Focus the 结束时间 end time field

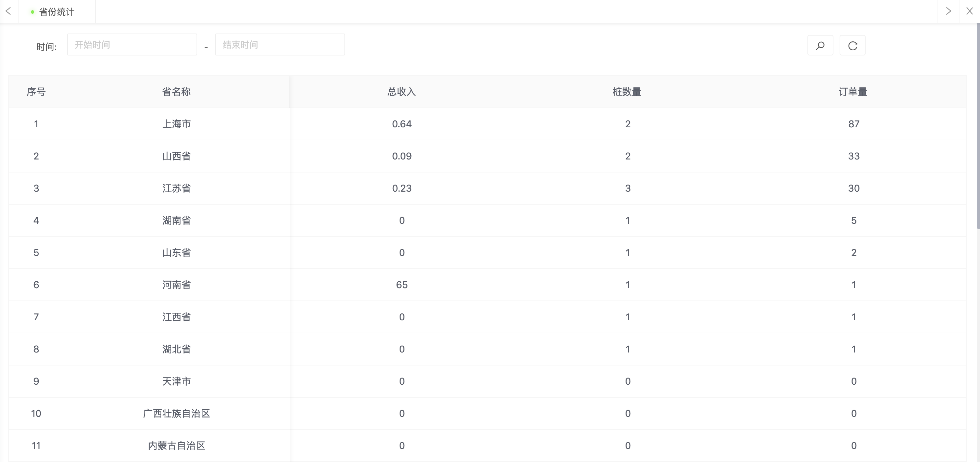click(280, 45)
